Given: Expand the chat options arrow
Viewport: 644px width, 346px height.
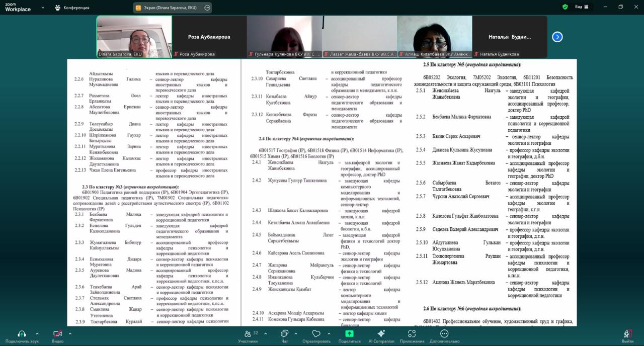Looking at the screenshot, I should click(x=296, y=333).
